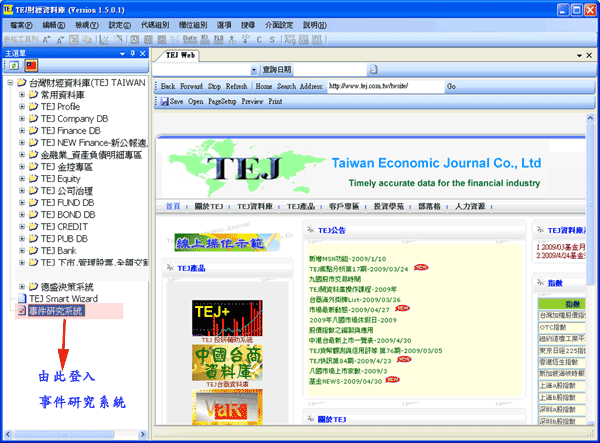Open the 編輯 menu
The height and width of the screenshot is (443, 600).
click(54, 25)
